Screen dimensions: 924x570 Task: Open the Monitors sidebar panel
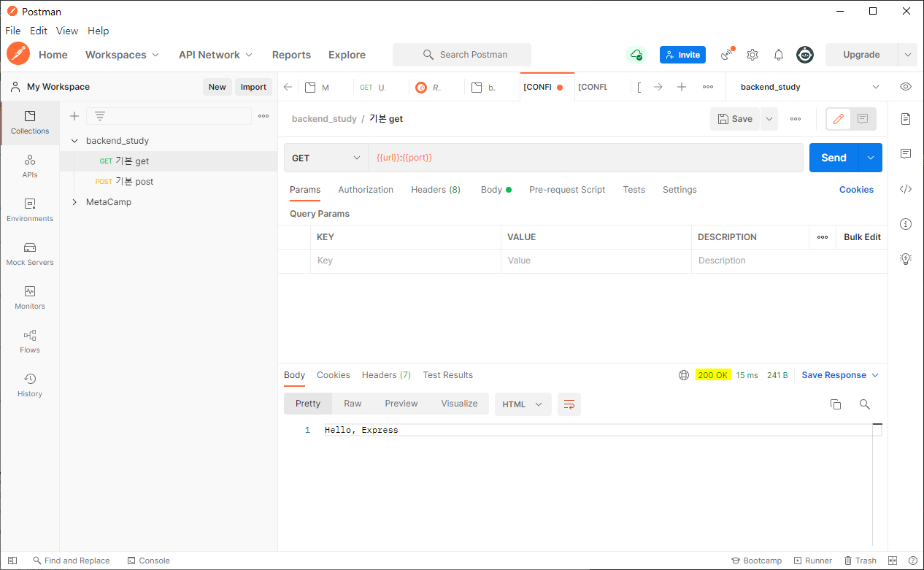30,298
